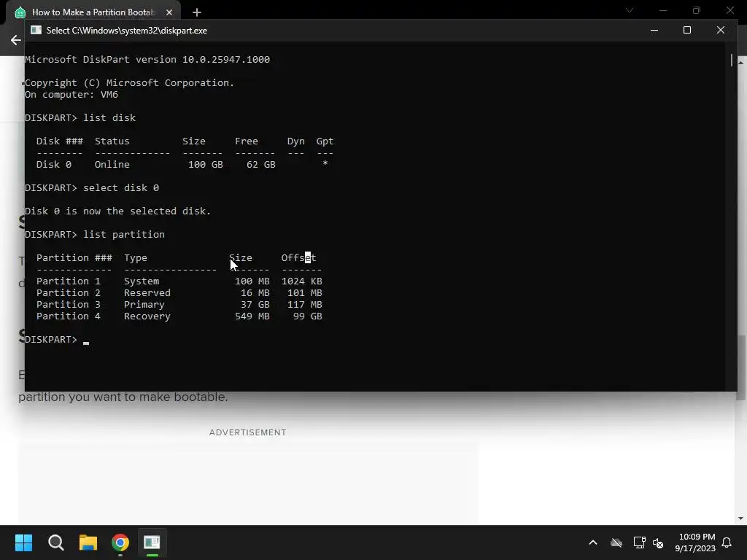This screenshot has width=747, height=560.
Task: Click the OneDrive cloud tray icon
Action: [x=616, y=542]
